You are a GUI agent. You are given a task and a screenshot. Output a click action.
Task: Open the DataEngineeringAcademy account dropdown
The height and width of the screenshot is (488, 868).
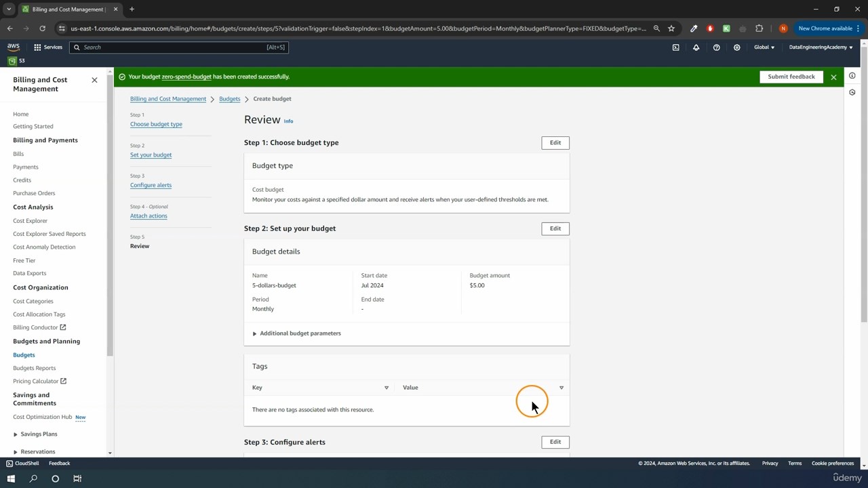(x=821, y=47)
